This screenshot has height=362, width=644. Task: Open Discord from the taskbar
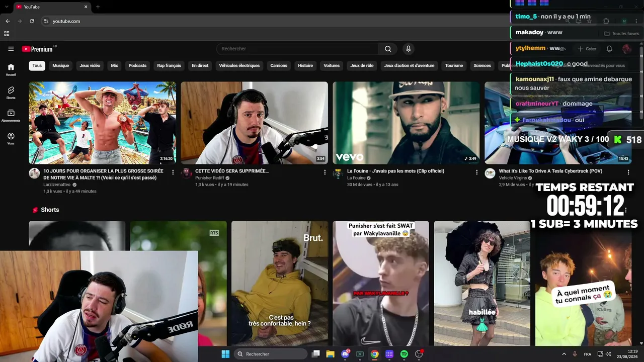(x=345, y=354)
